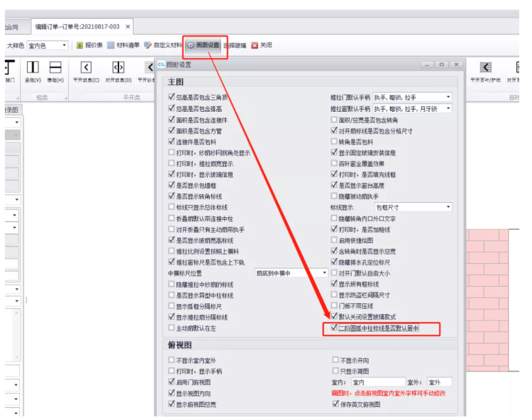Click the 报价表 quotation sheet icon
Viewport: 532px width, 420px height.
(x=90, y=46)
